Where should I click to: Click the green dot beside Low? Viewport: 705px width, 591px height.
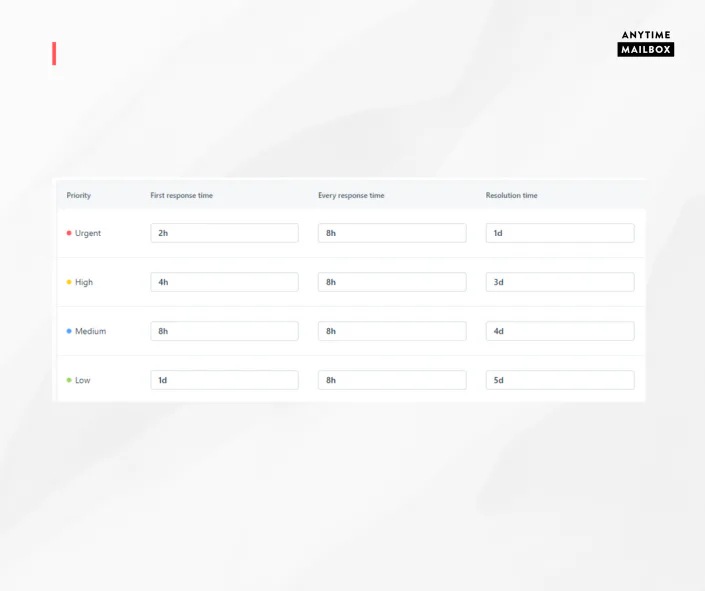69,380
